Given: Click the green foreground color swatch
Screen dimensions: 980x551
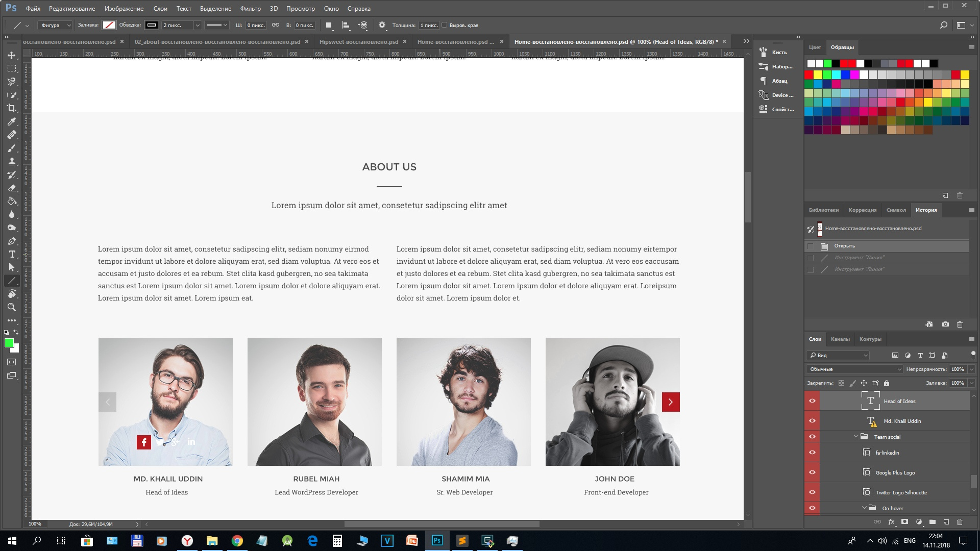Looking at the screenshot, I should pos(9,343).
